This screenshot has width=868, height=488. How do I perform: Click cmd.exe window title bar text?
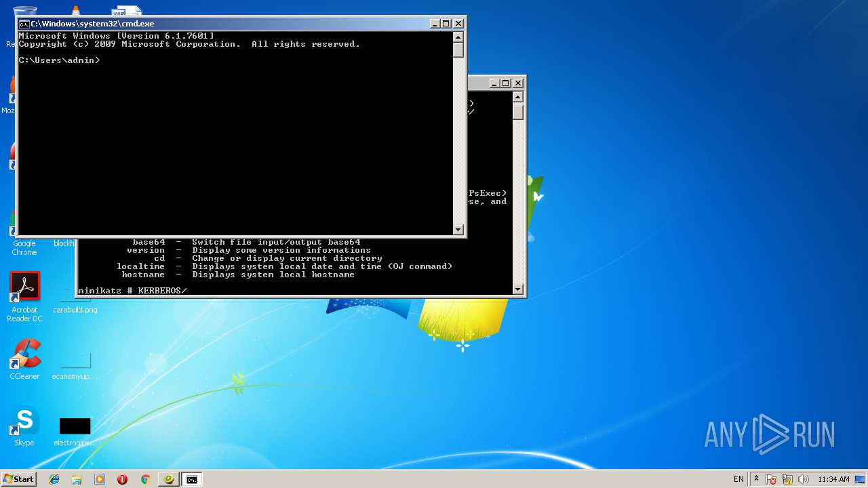tap(92, 24)
